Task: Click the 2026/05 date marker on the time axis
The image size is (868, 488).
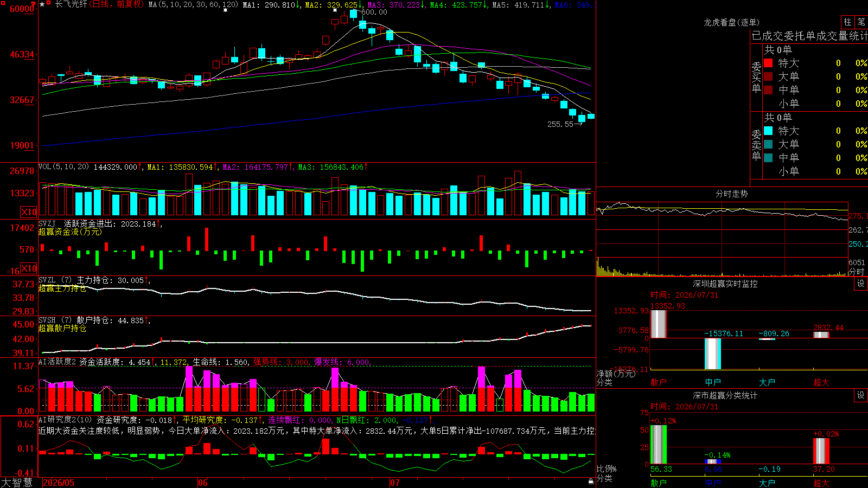Action: [x=59, y=483]
